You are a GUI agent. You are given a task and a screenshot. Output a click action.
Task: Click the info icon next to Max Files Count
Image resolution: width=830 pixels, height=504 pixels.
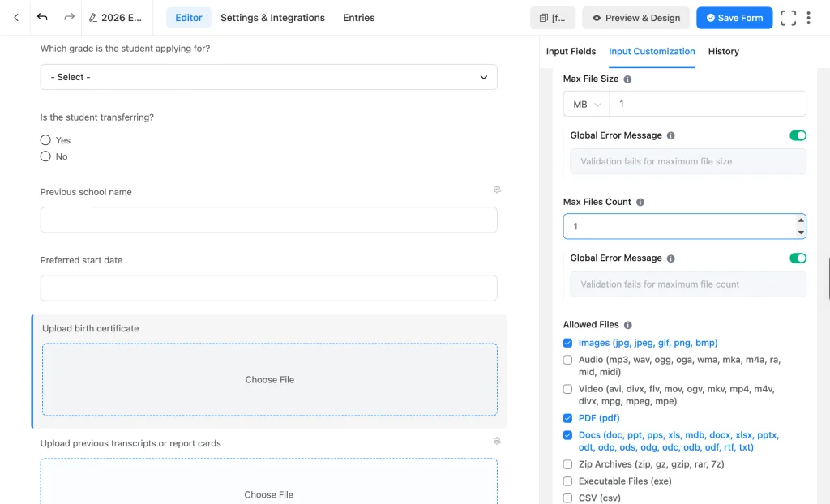coord(640,203)
